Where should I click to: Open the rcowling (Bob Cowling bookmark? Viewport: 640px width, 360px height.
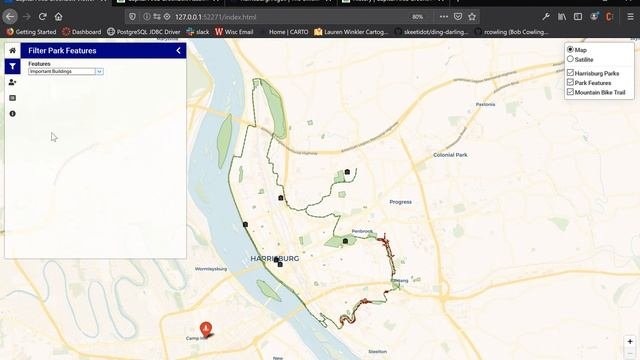coord(512,32)
